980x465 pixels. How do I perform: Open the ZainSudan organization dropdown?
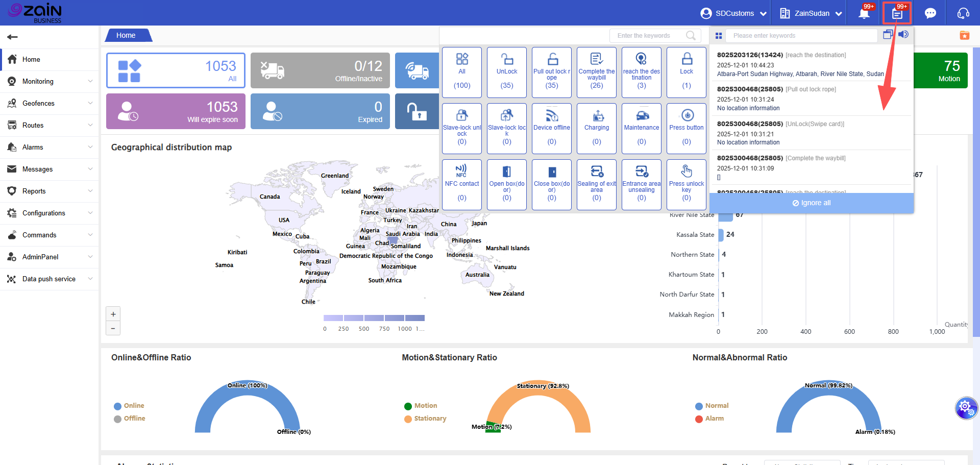[x=811, y=13]
